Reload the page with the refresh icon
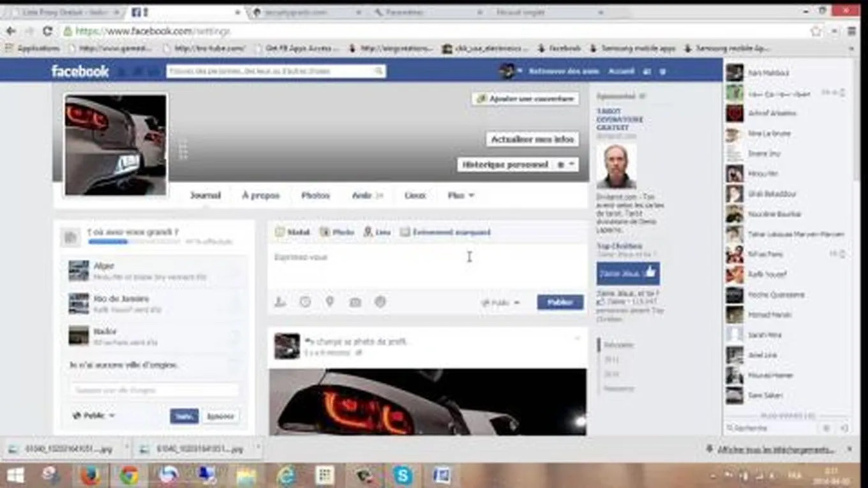Image resolution: width=868 pixels, height=488 pixels. [x=47, y=31]
